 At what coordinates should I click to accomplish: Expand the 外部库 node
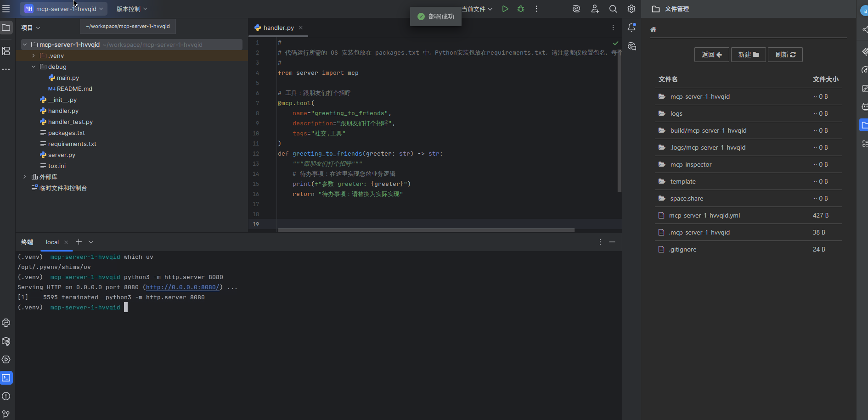coord(25,177)
